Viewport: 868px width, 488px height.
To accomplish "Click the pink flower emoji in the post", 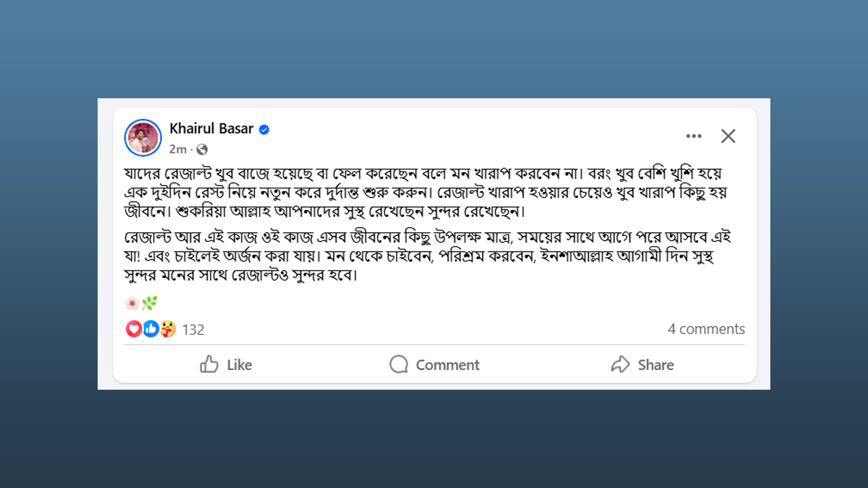I will (x=132, y=303).
